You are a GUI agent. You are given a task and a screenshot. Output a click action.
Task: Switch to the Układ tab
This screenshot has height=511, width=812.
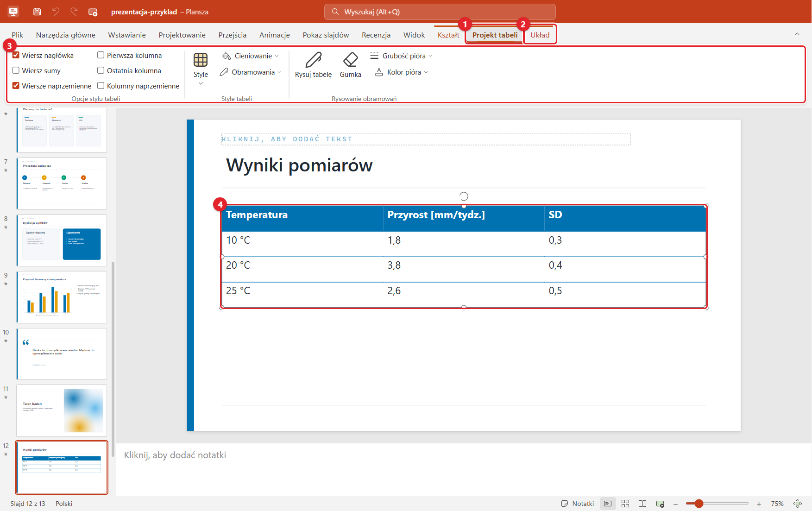point(540,35)
